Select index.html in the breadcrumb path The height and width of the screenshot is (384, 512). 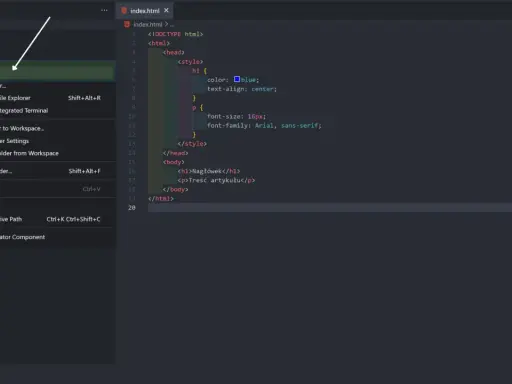click(x=148, y=24)
